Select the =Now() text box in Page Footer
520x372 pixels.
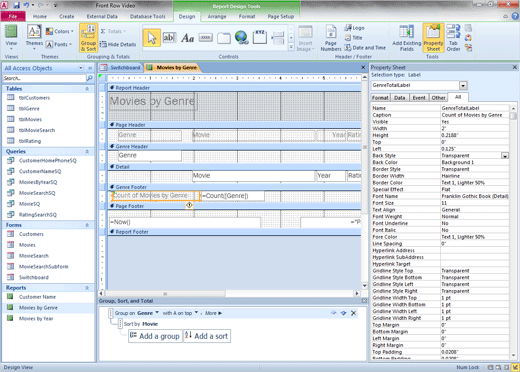point(185,222)
